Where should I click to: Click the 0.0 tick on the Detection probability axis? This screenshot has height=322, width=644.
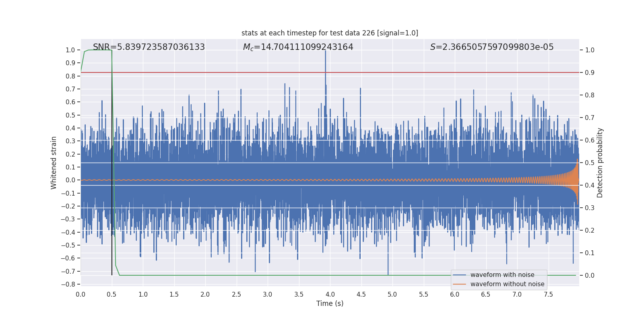pyautogui.click(x=590, y=275)
